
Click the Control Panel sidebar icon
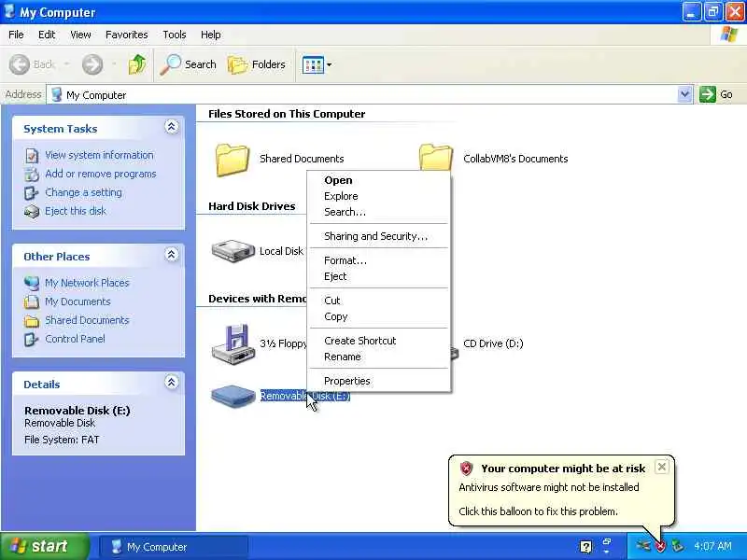(32, 339)
